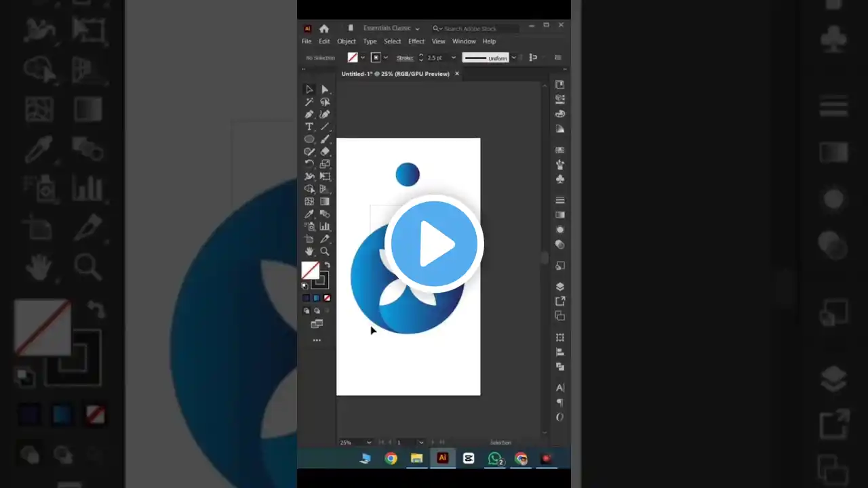The height and width of the screenshot is (488, 868).
Task: Open the Layers panel icon
Action: point(560,286)
